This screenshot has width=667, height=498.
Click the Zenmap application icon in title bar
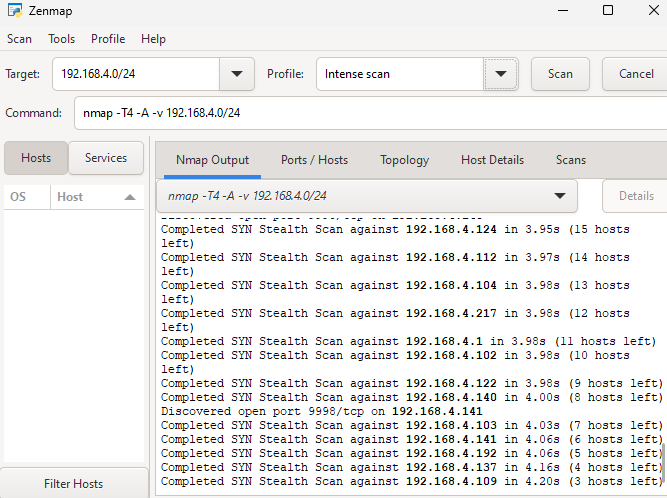(x=15, y=10)
